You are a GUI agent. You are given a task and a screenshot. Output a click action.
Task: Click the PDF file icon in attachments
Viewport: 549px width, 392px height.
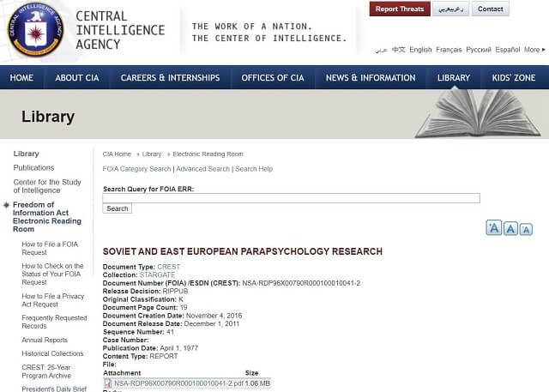tap(108, 383)
